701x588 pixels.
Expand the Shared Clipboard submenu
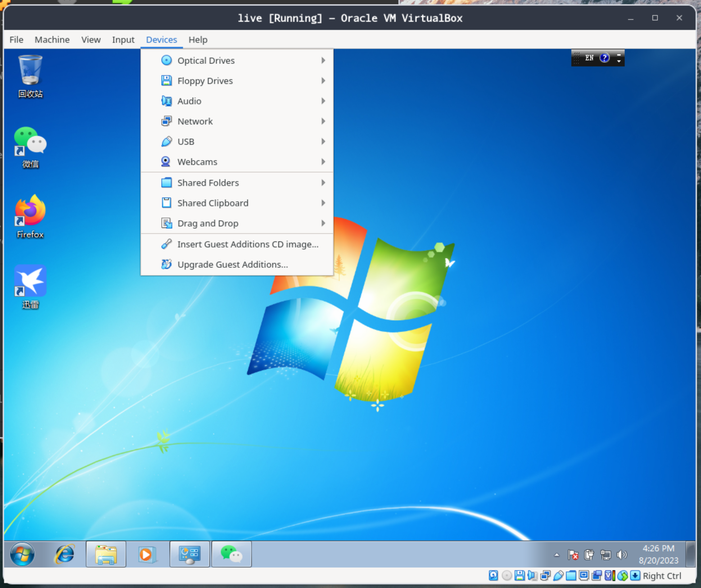click(237, 203)
